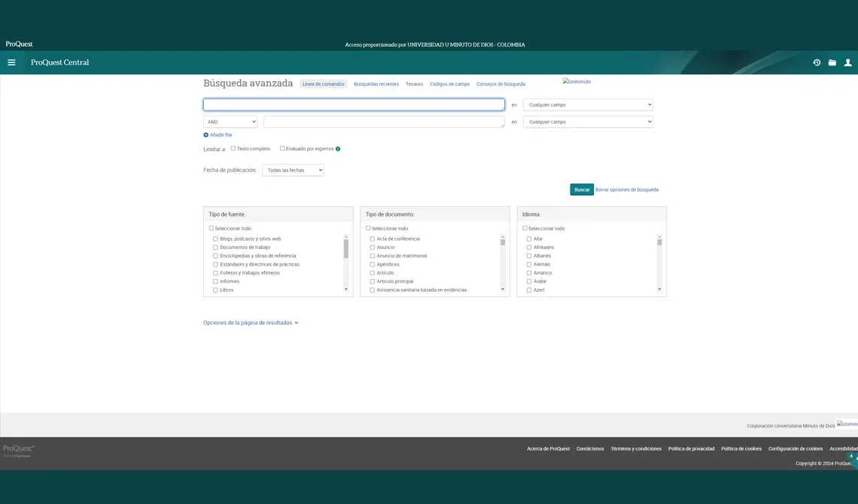This screenshot has width=858, height=504.
Task: Click the plus icon for Añadir fila
Action: click(x=205, y=135)
